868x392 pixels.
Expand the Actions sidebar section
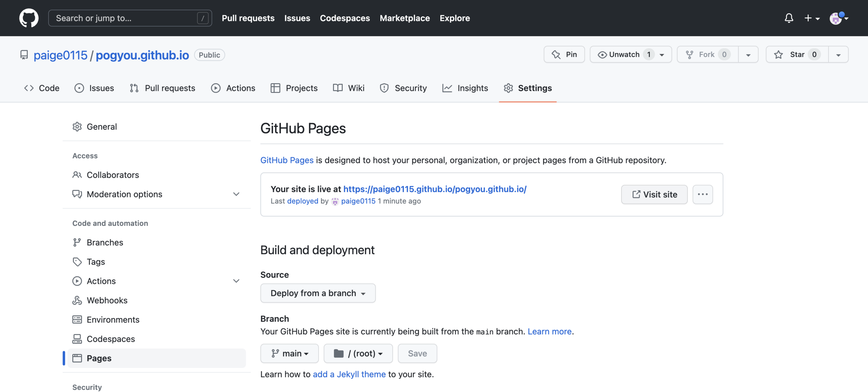pyautogui.click(x=236, y=281)
